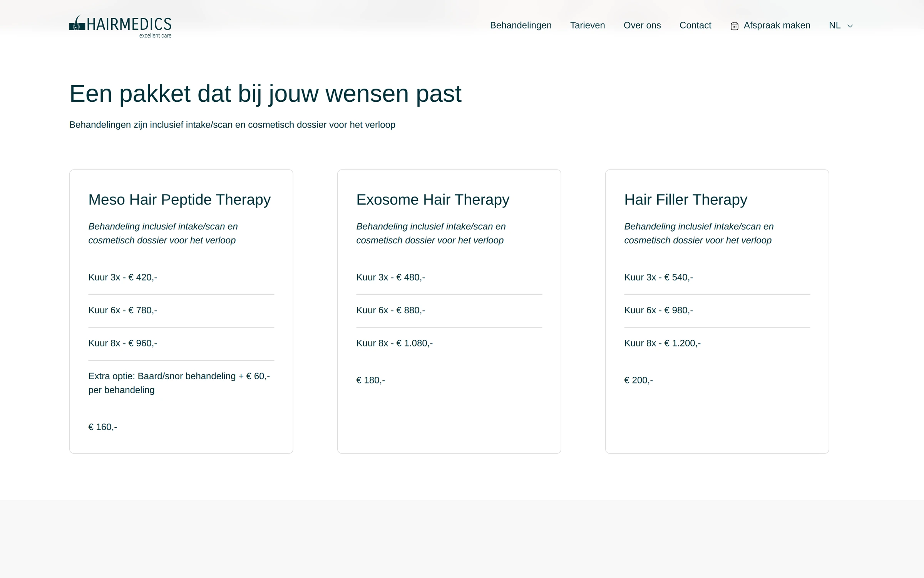
Task: Click Kuur 6x - € 880,-
Action: click(x=391, y=310)
